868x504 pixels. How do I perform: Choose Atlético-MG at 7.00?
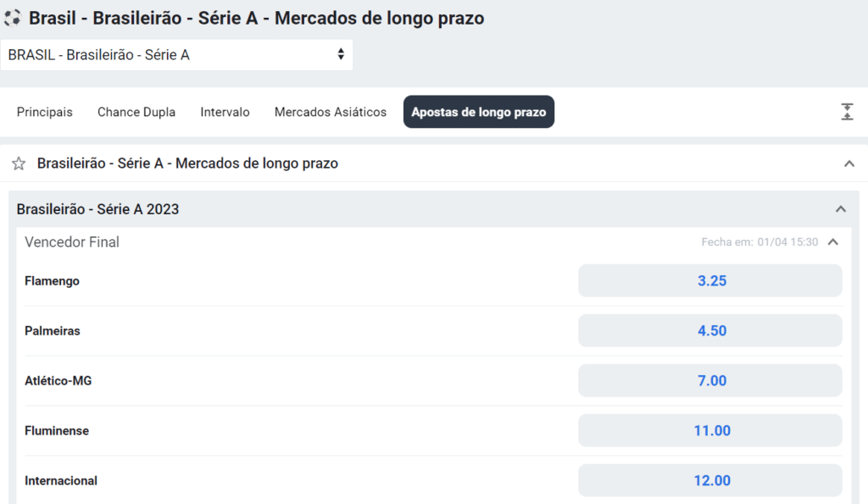point(710,380)
